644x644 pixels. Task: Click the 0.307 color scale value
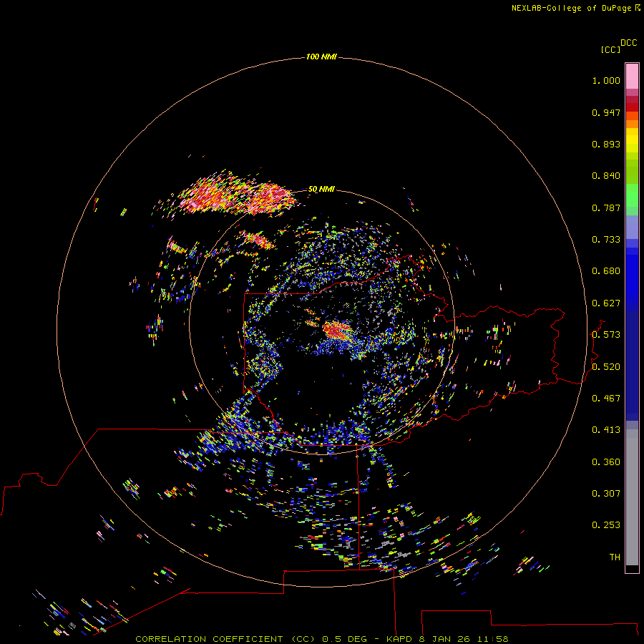click(606, 494)
